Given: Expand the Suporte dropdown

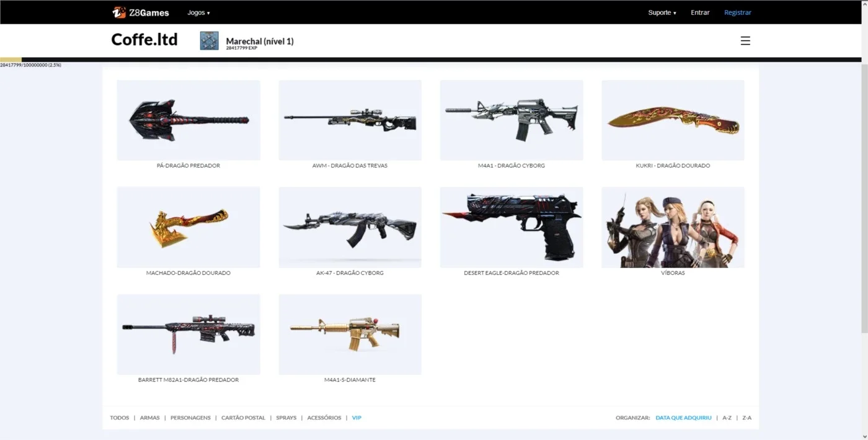Looking at the screenshot, I should pos(662,12).
